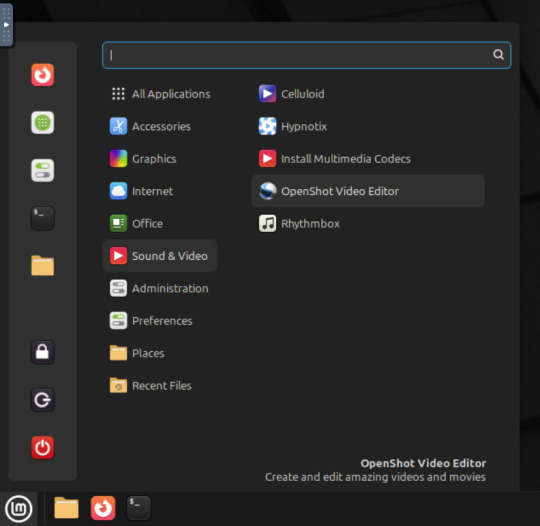
Task: Click the Internet cloud icon
Action: coord(118,191)
